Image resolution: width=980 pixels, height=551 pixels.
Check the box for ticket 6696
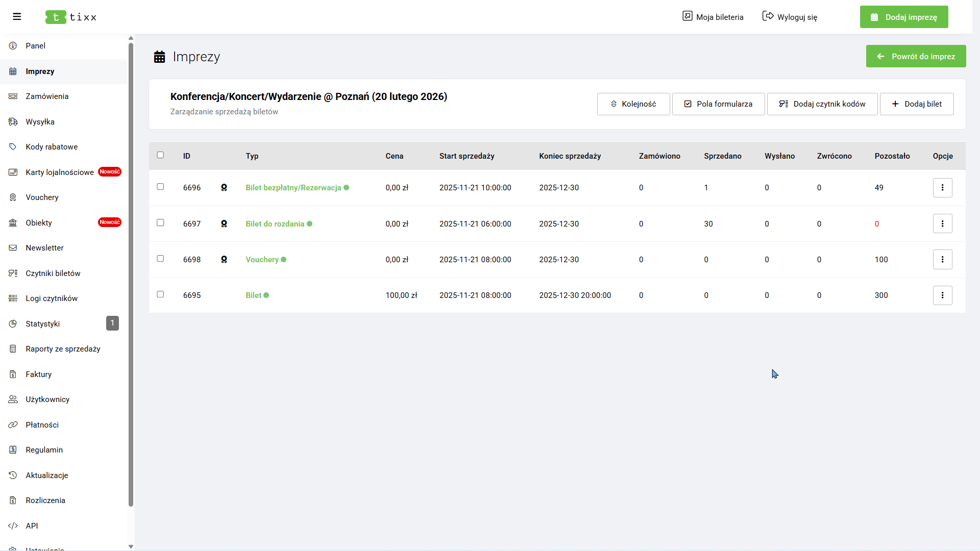point(160,187)
